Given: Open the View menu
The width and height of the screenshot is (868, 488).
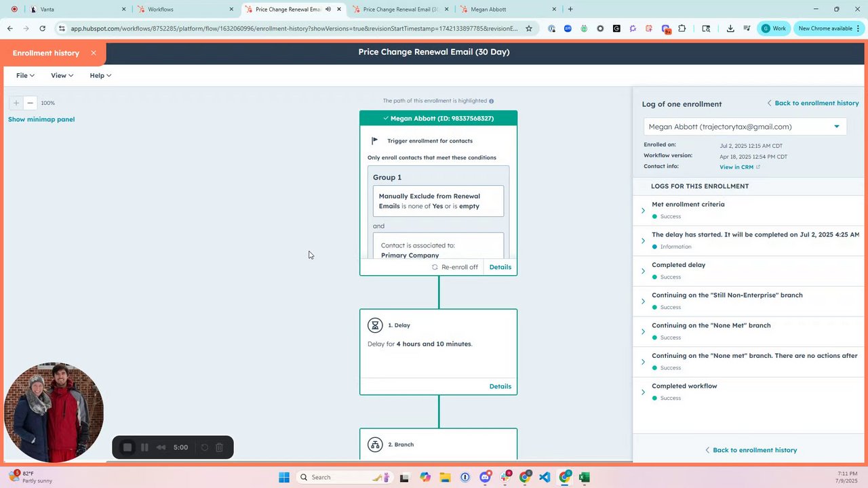Looking at the screenshot, I should point(62,75).
